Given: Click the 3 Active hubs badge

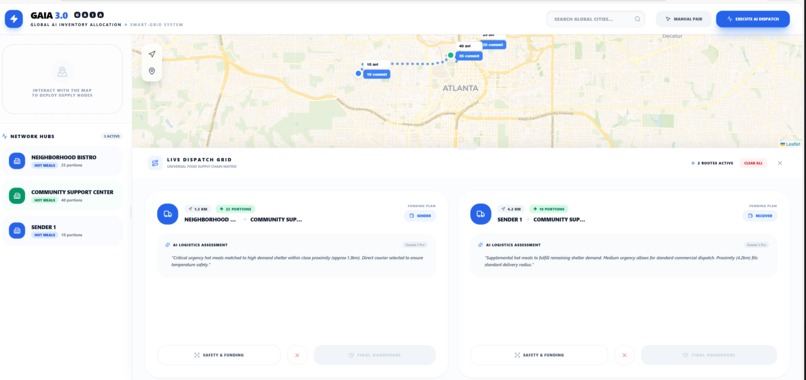Looking at the screenshot, I should (x=112, y=136).
